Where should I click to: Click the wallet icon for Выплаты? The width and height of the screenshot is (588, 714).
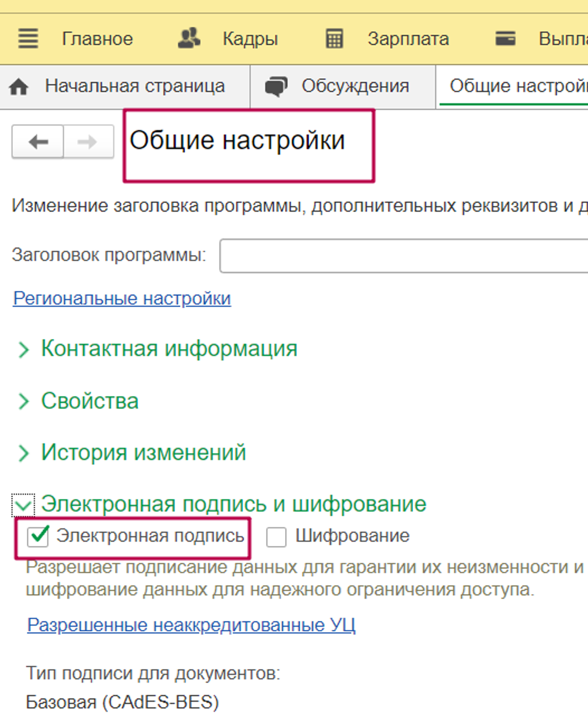[505, 39]
